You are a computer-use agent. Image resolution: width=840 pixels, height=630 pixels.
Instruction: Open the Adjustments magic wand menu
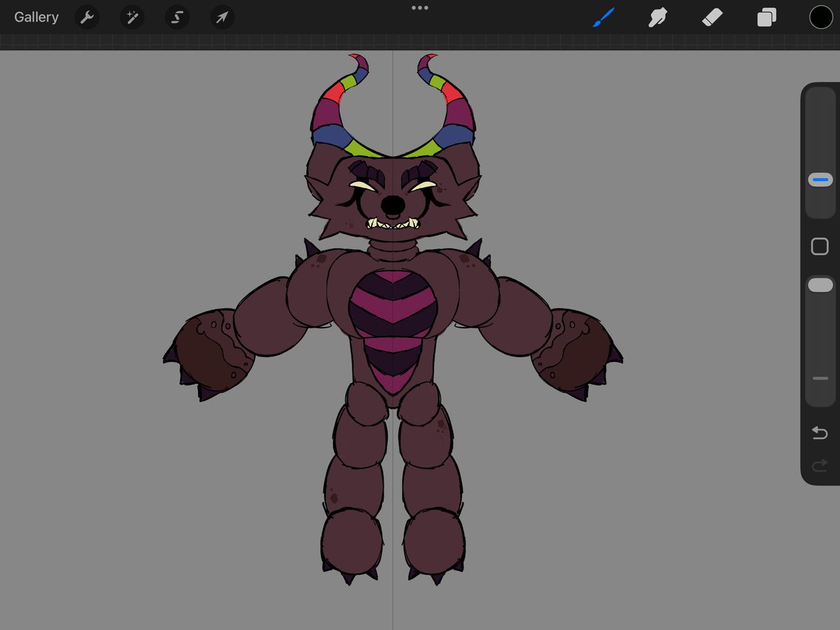pyautogui.click(x=132, y=17)
